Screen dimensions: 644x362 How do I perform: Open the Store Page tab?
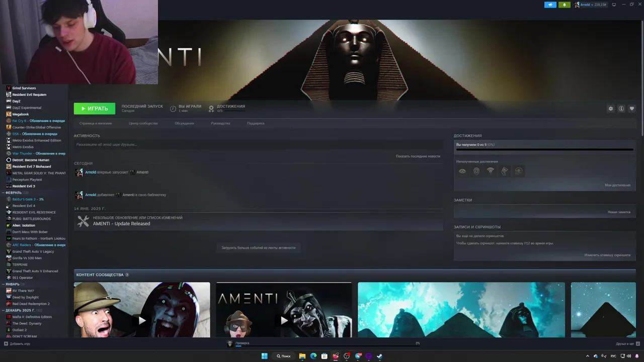point(96,123)
